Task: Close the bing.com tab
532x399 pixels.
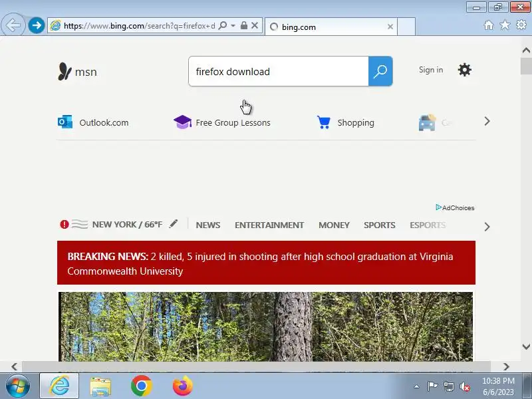Action: [x=390, y=27]
